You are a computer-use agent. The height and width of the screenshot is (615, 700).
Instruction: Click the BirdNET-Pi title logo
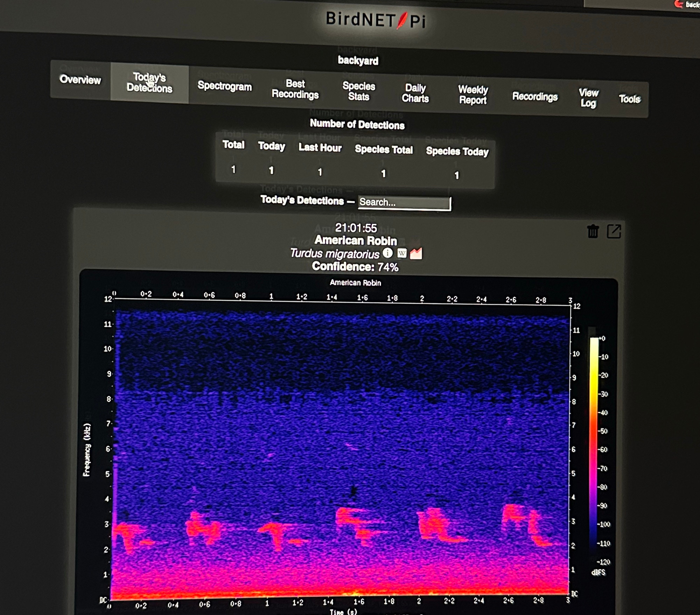point(376,20)
